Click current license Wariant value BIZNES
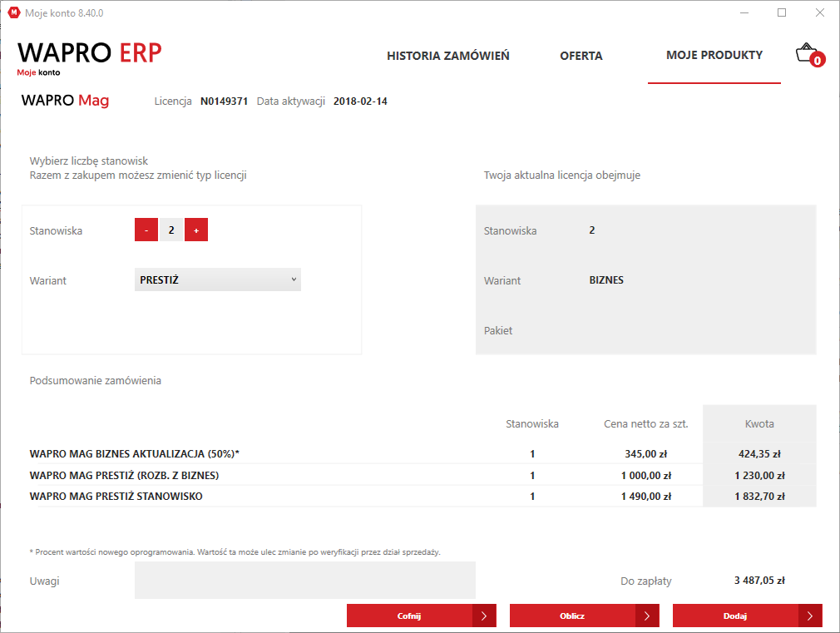The width and height of the screenshot is (840, 633). (606, 280)
